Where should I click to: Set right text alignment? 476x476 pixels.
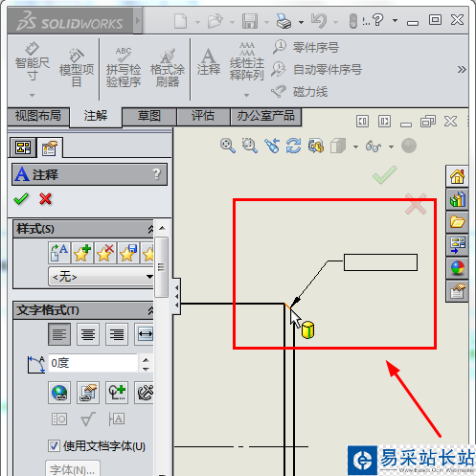tap(117, 334)
